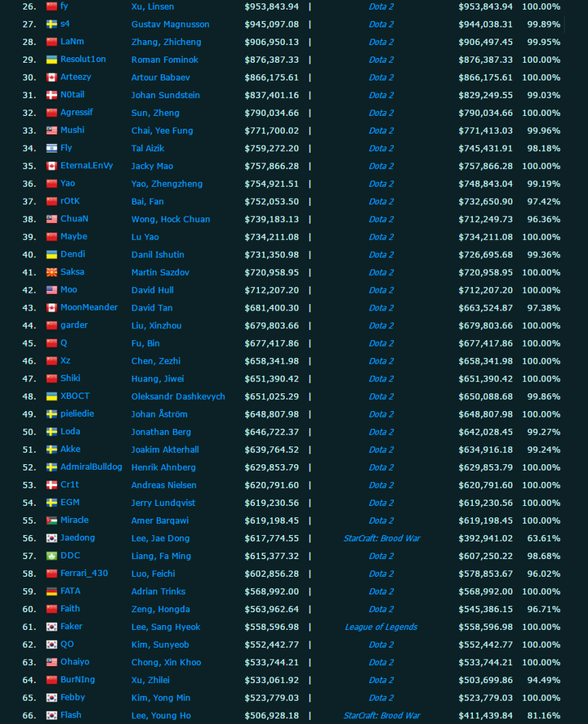
Task: Click the Germany flag beside FATA
Action: tap(51, 591)
